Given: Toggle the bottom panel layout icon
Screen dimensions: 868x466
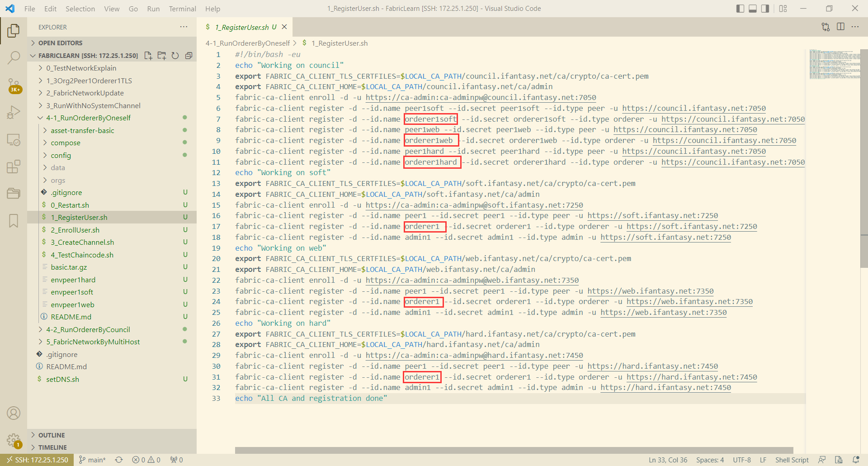Looking at the screenshot, I should point(753,8).
